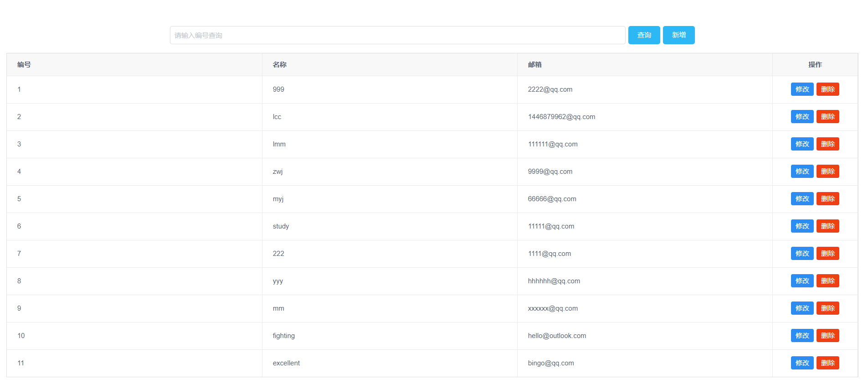Click the email bingo@qq.com
The width and height of the screenshot is (868, 390).
(551, 363)
